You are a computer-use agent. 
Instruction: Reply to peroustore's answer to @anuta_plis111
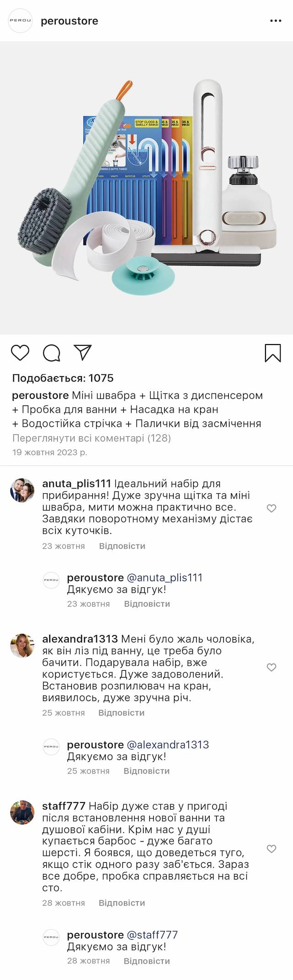(x=147, y=603)
